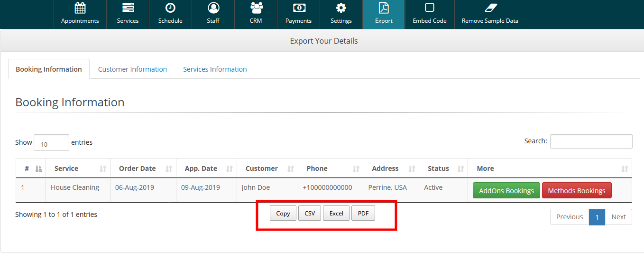Focus the Search input field
This screenshot has height=261, width=644.
tap(591, 141)
